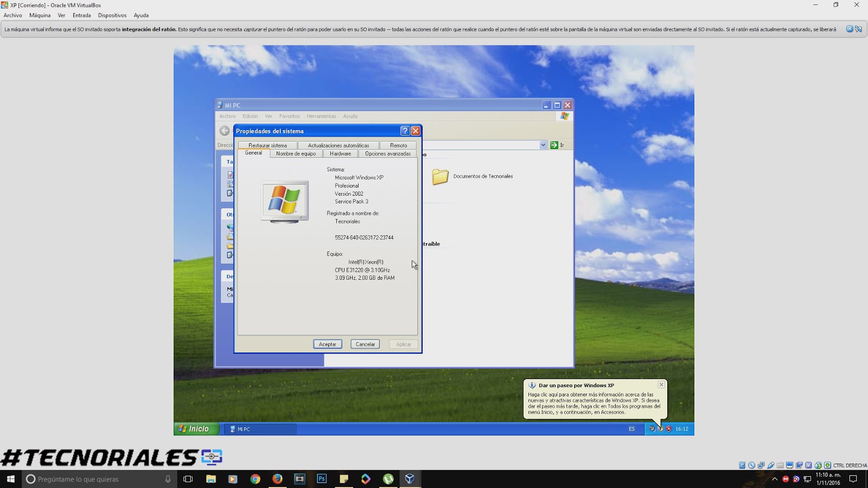Open the Documentos de Tecnoriales folder
The image size is (868, 488).
(x=472, y=176)
